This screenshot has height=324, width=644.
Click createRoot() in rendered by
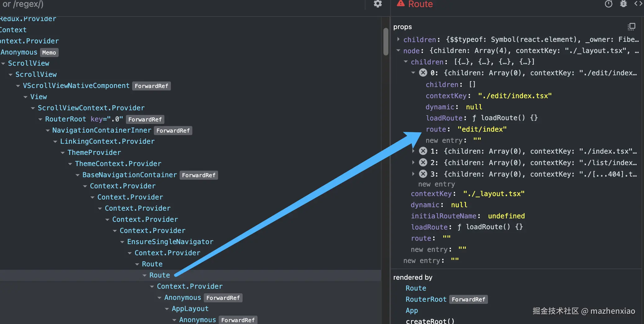[x=430, y=321]
